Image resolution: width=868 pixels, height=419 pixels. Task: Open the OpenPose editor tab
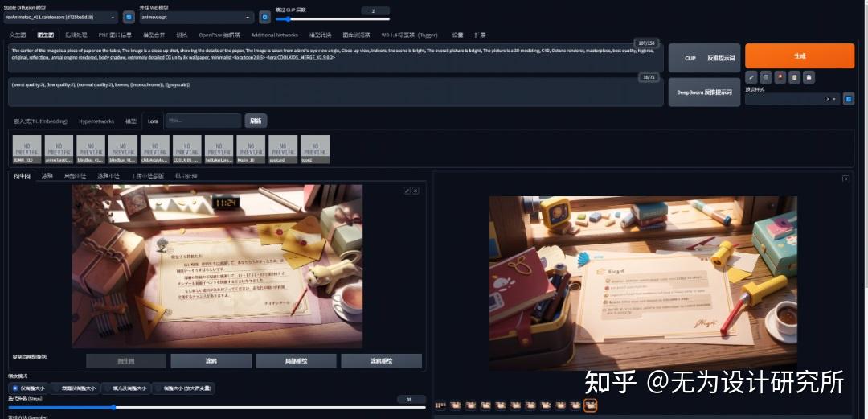219,35
